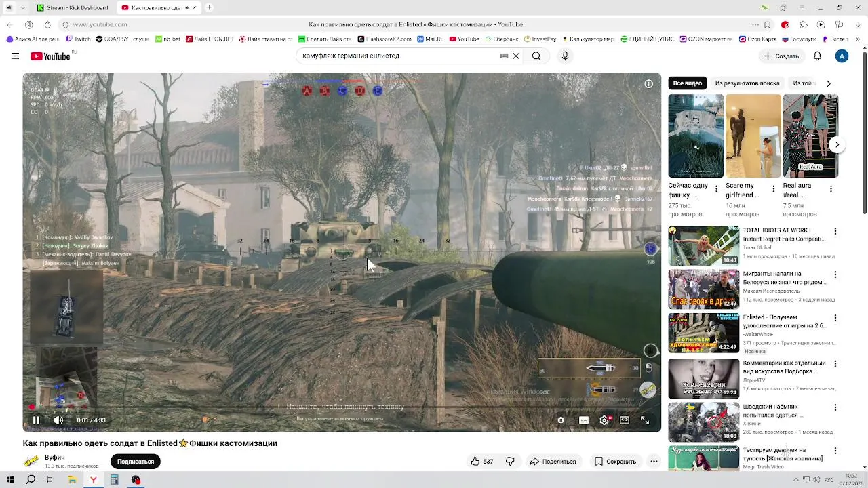
Task: Go to the YouTube home logo
Action: coord(51,56)
